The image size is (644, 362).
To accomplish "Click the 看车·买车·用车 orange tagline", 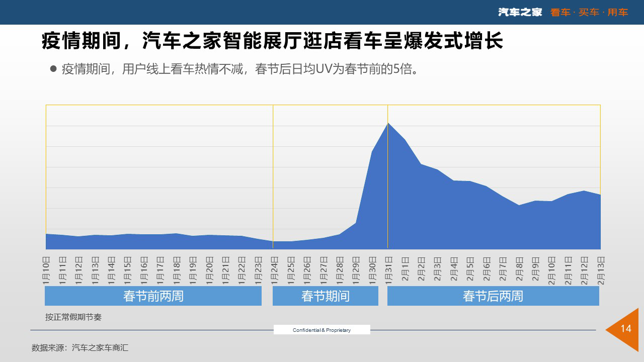I will click(x=589, y=12).
